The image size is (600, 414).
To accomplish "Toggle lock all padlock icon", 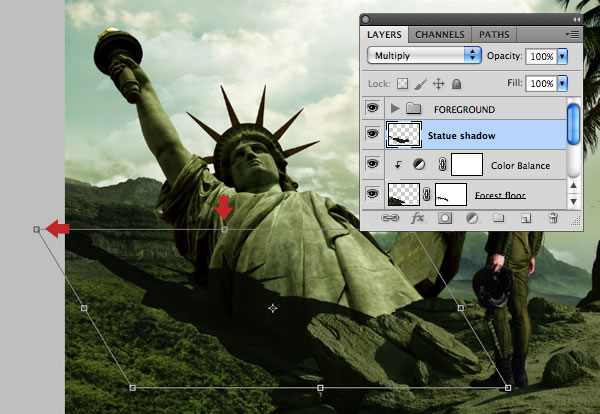I will 456,84.
